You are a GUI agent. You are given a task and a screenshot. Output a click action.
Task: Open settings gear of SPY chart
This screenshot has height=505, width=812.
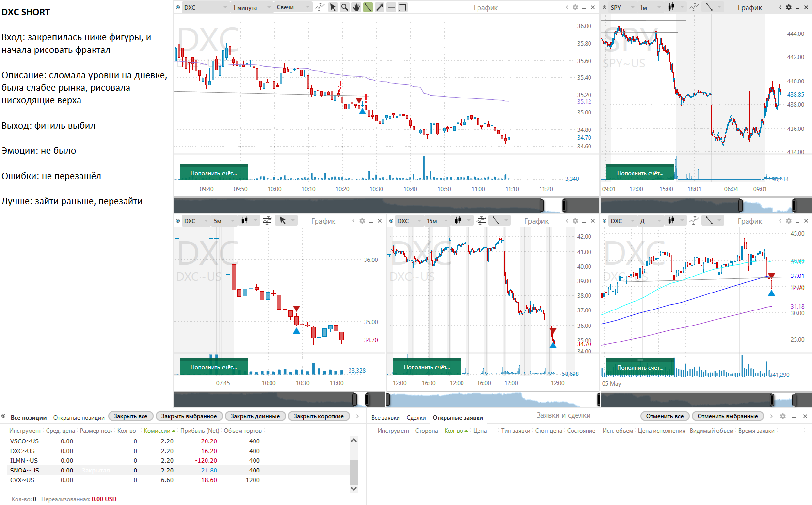tap(789, 7)
